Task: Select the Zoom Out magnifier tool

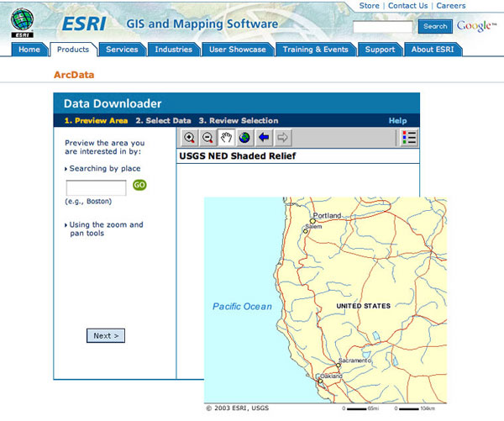Action: pyautogui.click(x=207, y=138)
